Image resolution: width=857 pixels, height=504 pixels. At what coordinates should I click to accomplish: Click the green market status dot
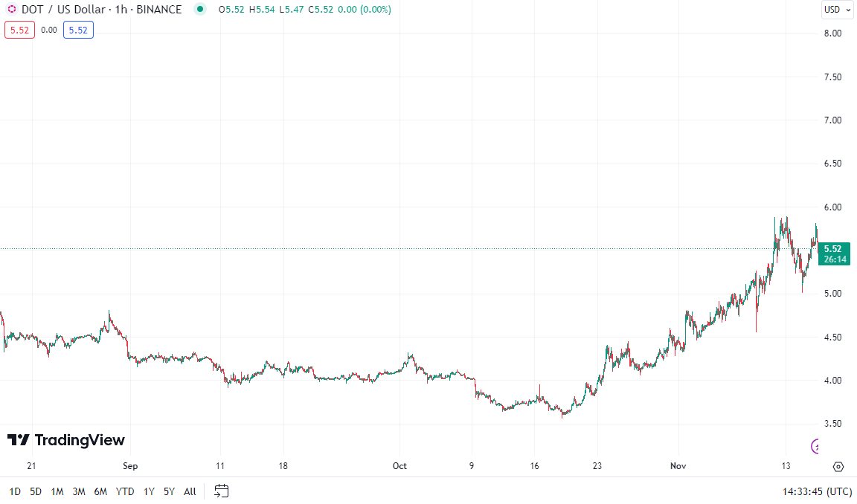pyautogui.click(x=199, y=10)
